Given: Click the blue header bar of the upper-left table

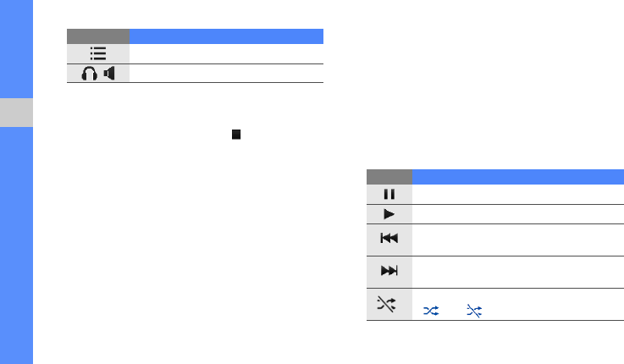Looking at the screenshot, I should click(226, 36).
